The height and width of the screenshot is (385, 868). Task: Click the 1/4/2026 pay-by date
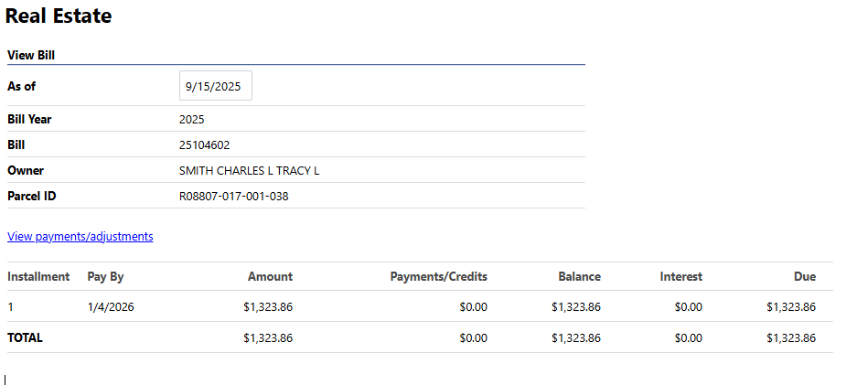coord(111,307)
